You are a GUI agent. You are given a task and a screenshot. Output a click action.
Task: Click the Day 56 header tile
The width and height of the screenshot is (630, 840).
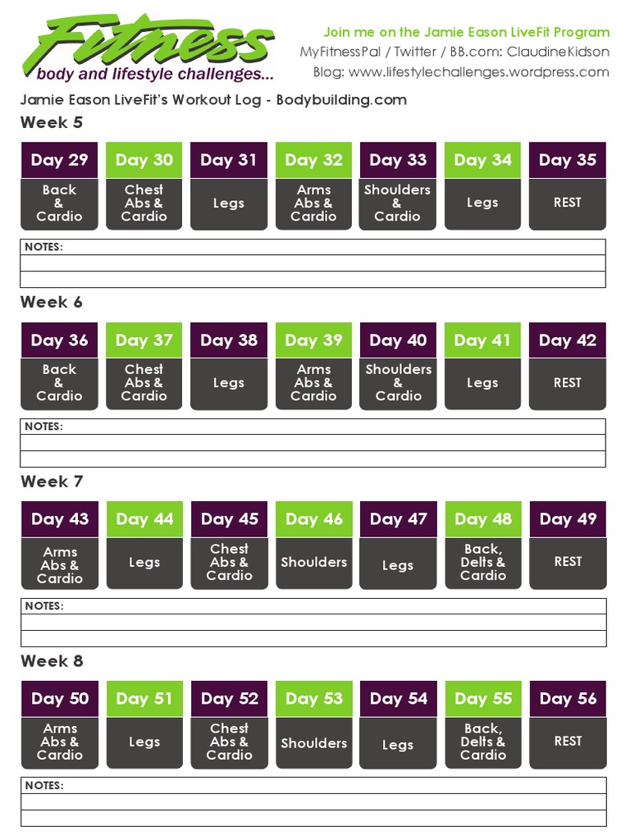[568, 699]
